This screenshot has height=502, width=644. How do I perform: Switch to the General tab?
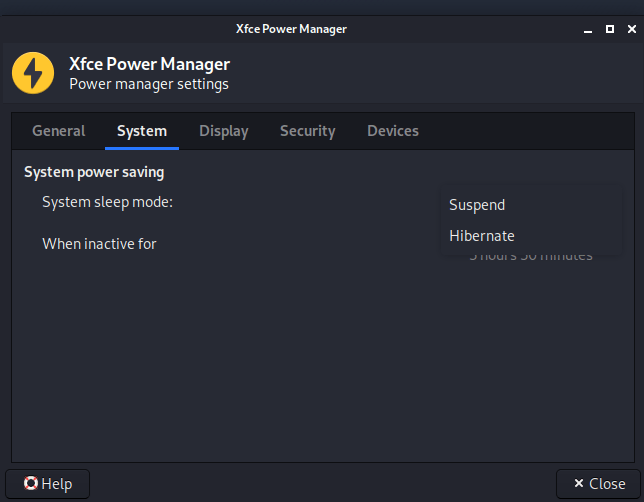59,131
